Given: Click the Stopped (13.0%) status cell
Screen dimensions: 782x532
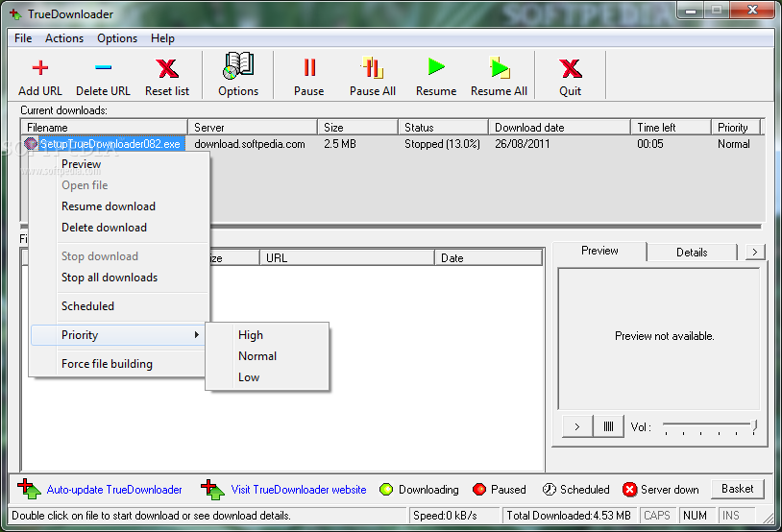Looking at the screenshot, I should click(x=442, y=144).
